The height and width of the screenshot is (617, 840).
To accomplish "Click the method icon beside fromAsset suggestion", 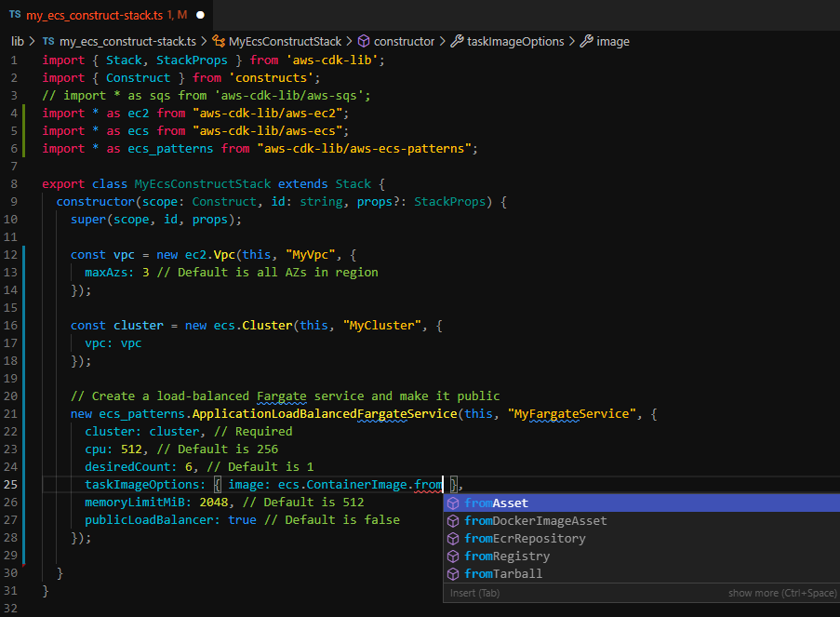I will pos(455,503).
